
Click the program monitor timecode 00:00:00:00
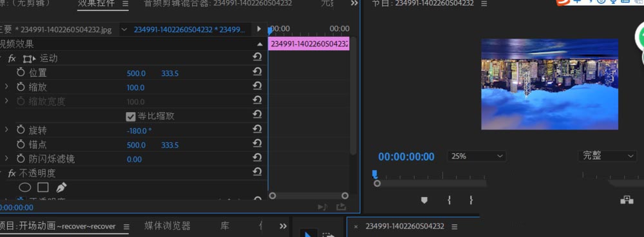click(406, 156)
